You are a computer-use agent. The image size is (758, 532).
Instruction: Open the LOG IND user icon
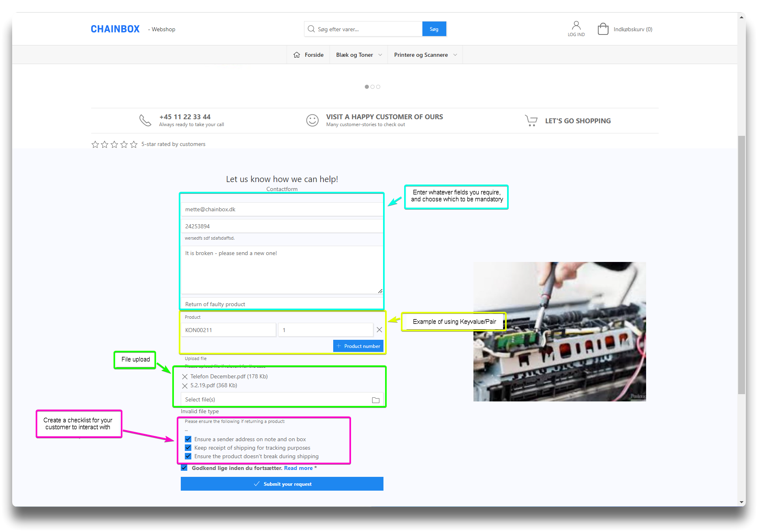coord(576,29)
